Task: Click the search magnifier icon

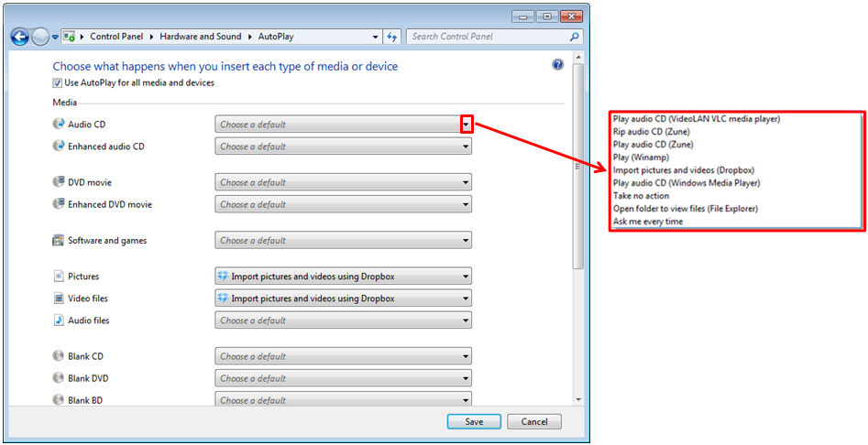Action: pyautogui.click(x=574, y=37)
